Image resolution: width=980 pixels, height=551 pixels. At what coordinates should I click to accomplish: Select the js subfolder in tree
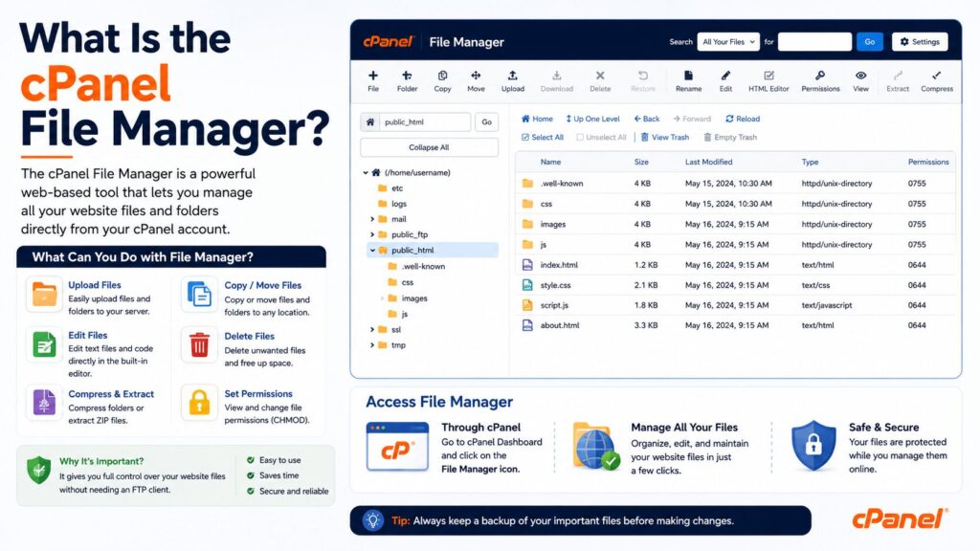[405, 314]
